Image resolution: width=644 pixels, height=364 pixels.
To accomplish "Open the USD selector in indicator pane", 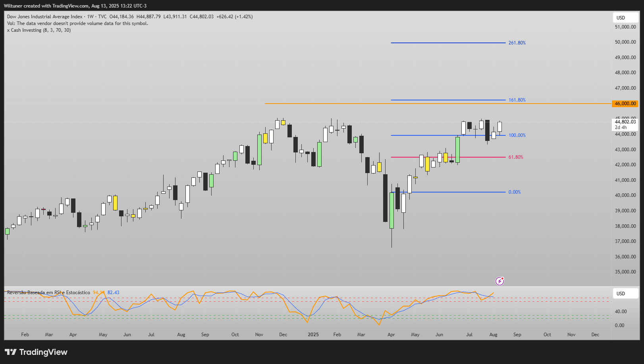I will pyautogui.click(x=625, y=293).
